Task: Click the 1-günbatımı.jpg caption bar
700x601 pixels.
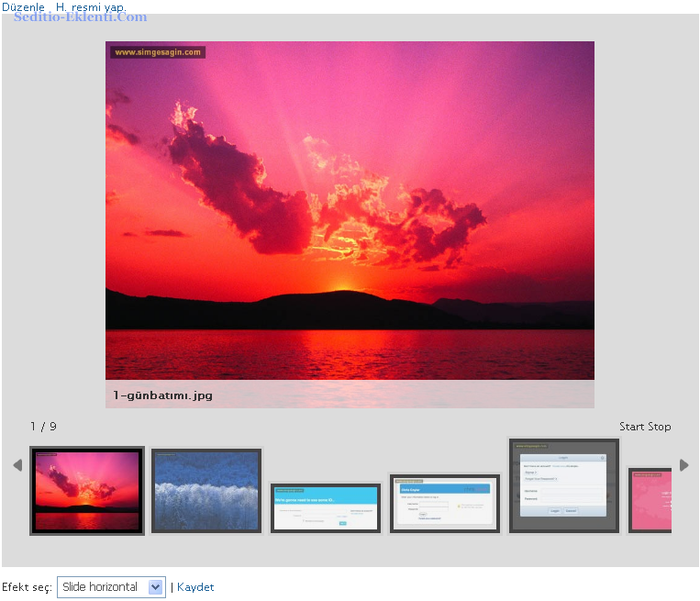Action: click(x=350, y=395)
